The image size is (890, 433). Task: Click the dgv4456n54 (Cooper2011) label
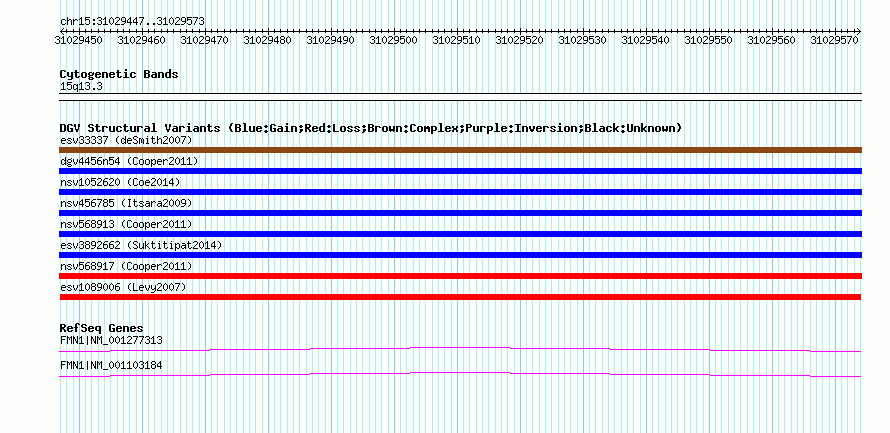[x=129, y=161]
